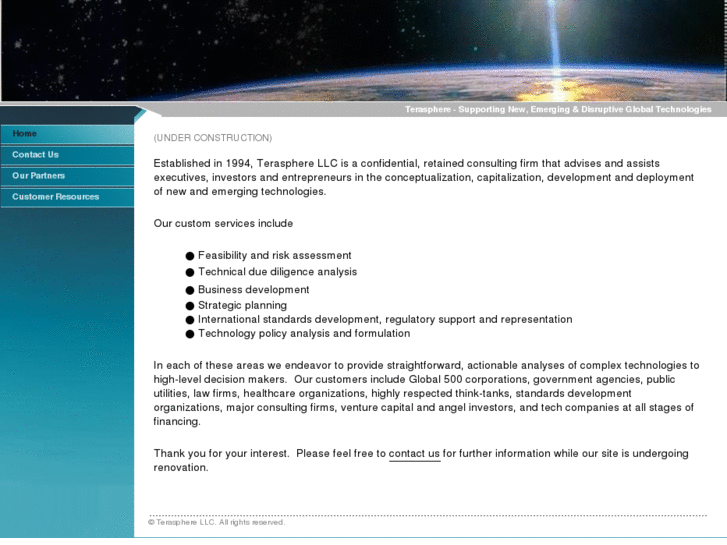Follow the 'contact us' inline link
The height and width of the screenshot is (545, 727).
tap(414, 454)
